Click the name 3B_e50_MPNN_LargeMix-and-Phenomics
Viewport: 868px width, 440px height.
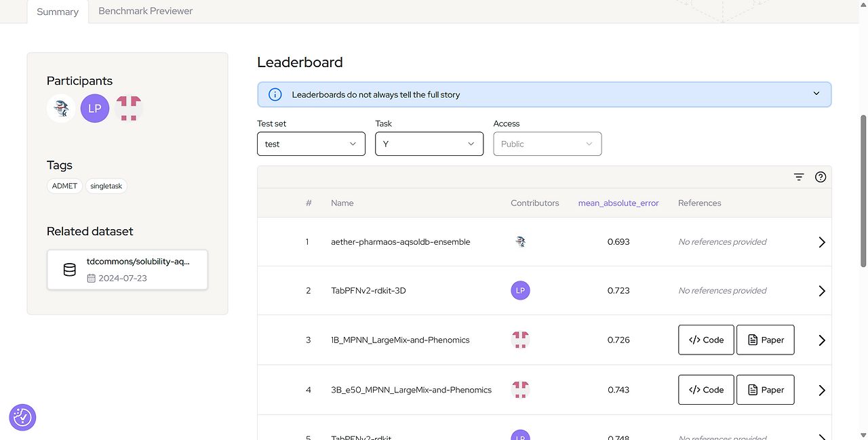[411, 390]
